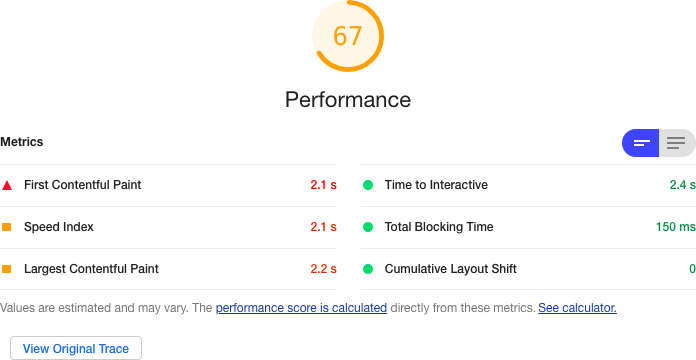Viewport: 696px width, 360px height.
Task: Switch to the compact metrics view toggle
Action: coord(641,143)
